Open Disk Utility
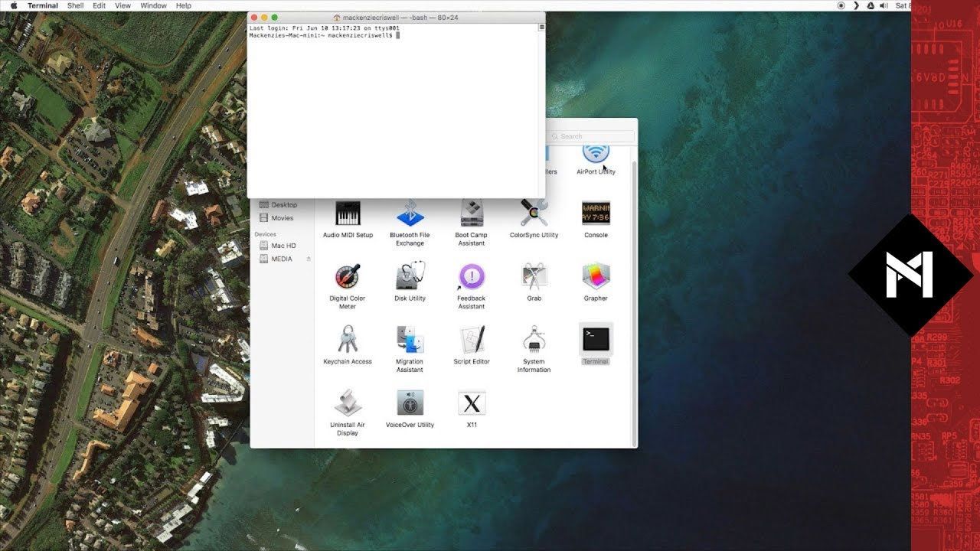This screenshot has width=980, height=551. [410, 277]
